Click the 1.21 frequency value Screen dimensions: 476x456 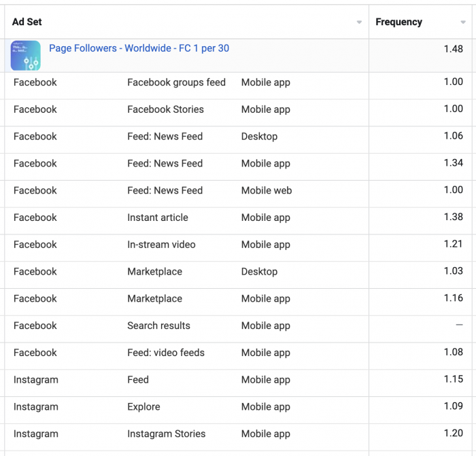tap(454, 243)
